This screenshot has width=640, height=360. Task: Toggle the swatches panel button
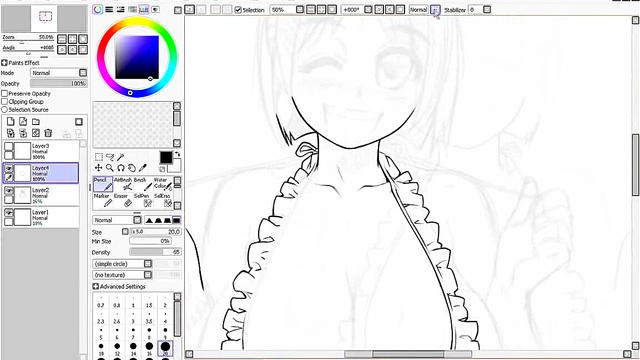[x=144, y=9]
